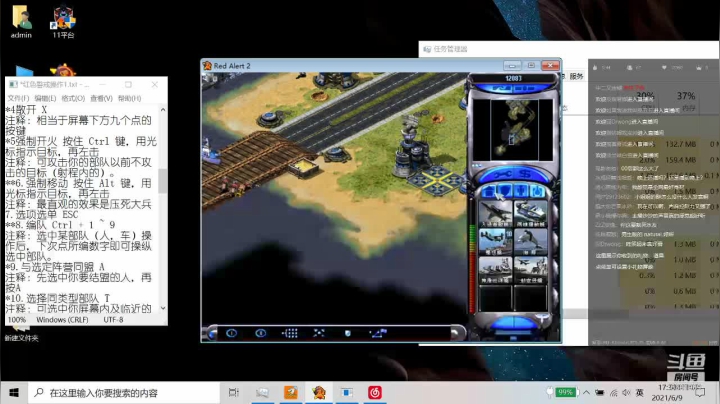
Task: Click the blue orb at command bar left end
Action: tap(211, 334)
